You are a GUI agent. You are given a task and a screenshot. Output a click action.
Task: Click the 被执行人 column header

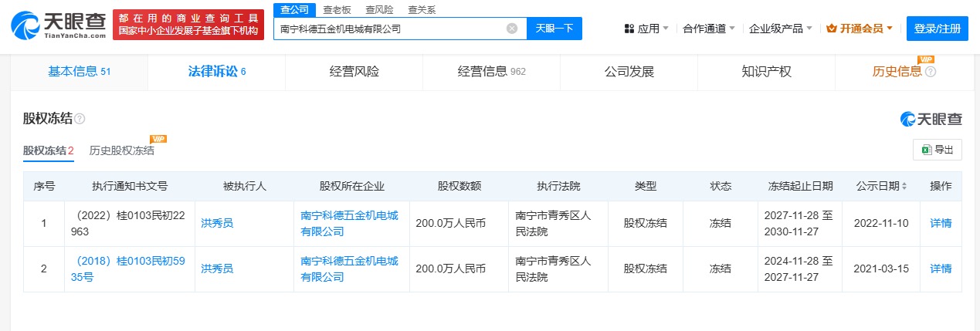pos(245,187)
